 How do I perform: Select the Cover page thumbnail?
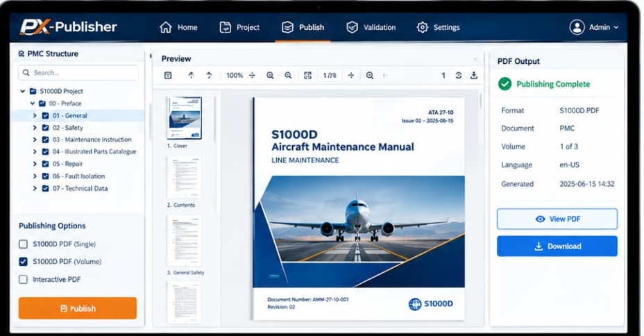pos(184,118)
